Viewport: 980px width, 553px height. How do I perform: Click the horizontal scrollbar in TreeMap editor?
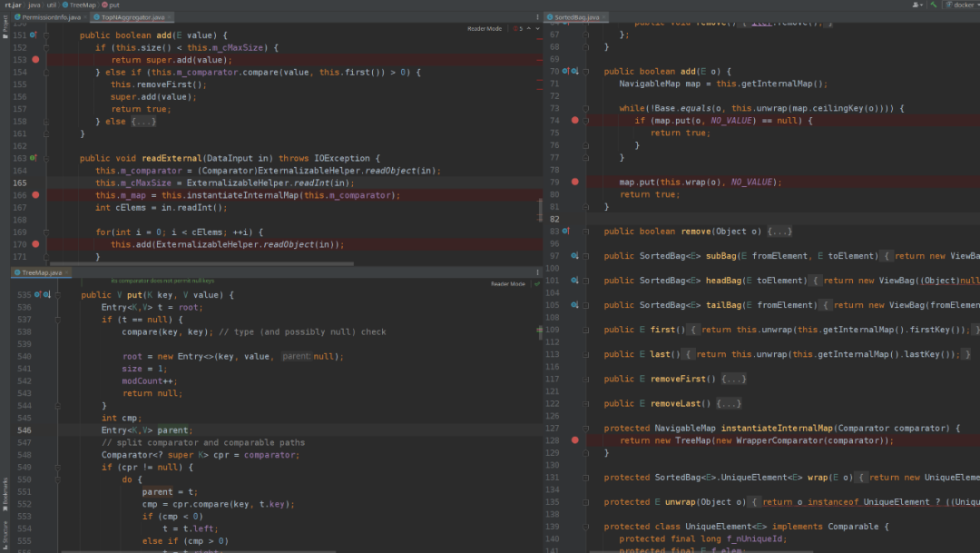199,552
